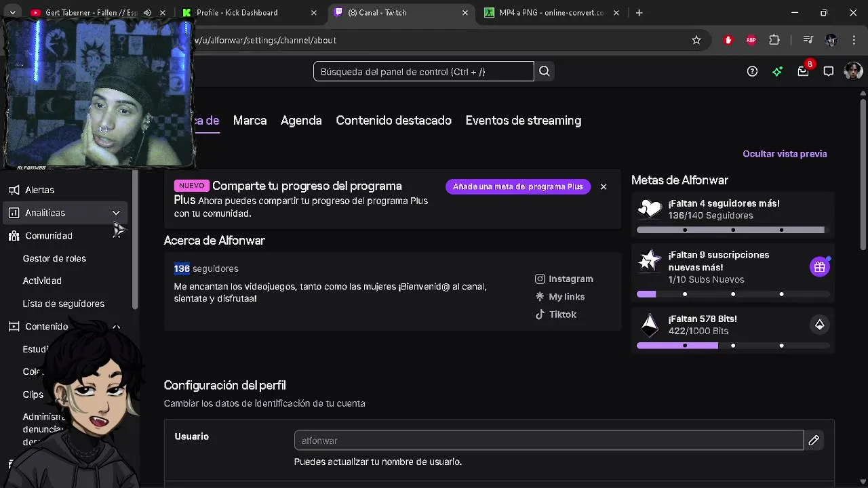Click the followers goal progress bar
Image resolution: width=868 pixels, height=488 pixels.
(x=733, y=230)
